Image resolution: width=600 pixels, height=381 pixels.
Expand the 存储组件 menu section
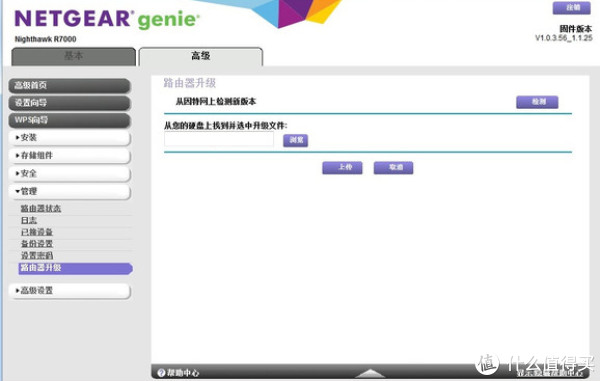pos(70,156)
